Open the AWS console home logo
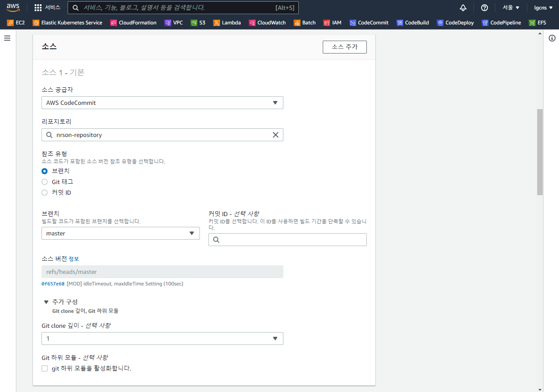This screenshot has height=392, width=559. [13, 7]
